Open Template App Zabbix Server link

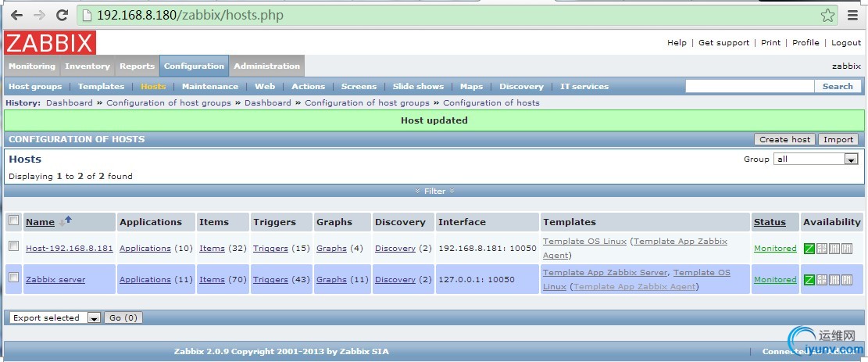tap(605, 272)
